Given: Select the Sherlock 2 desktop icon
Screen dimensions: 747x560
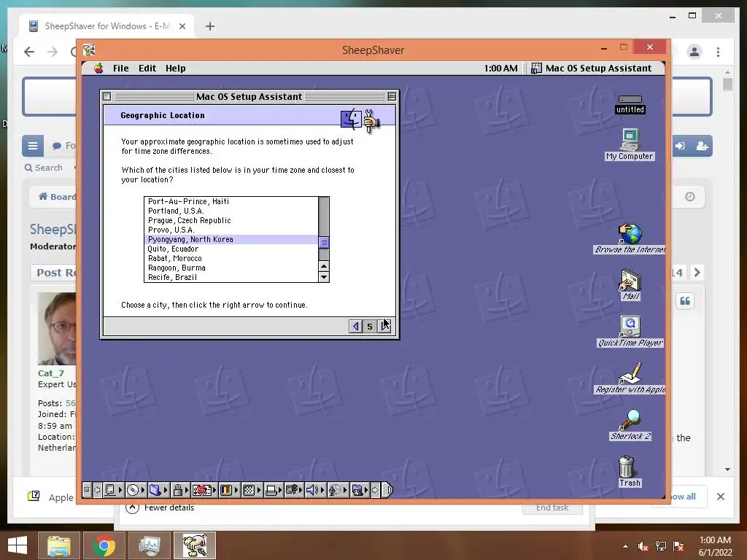Looking at the screenshot, I should point(630,425).
